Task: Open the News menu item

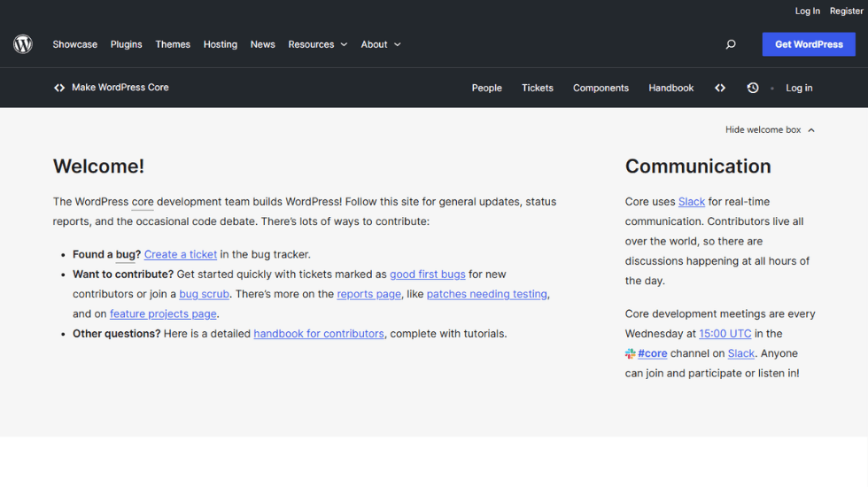Action: click(262, 44)
